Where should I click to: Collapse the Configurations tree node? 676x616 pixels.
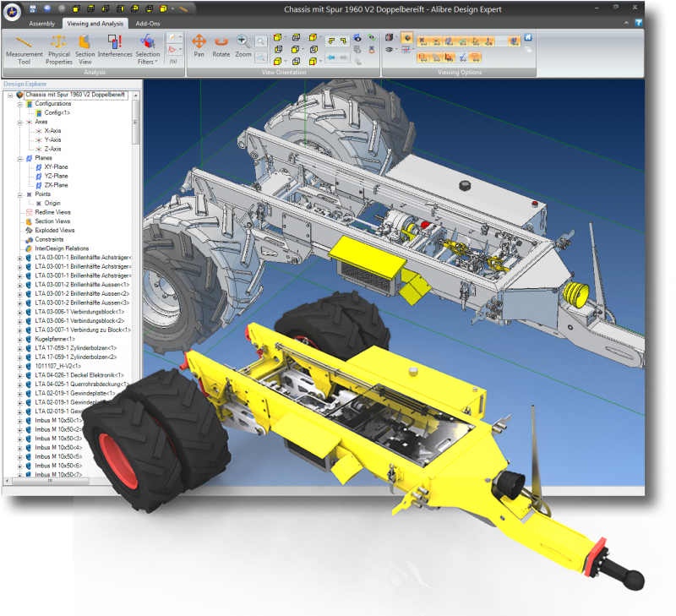tap(19, 104)
